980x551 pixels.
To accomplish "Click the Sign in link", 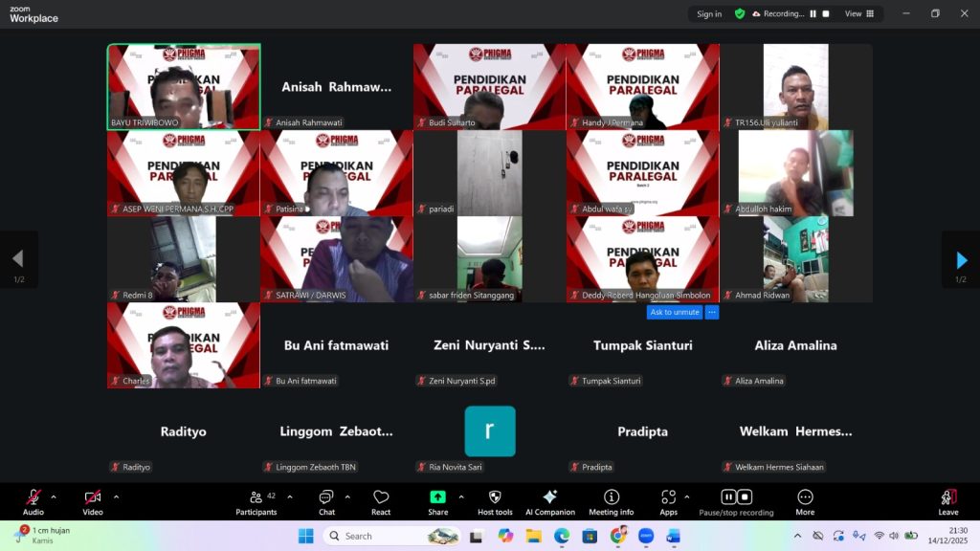I will (709, 13).
